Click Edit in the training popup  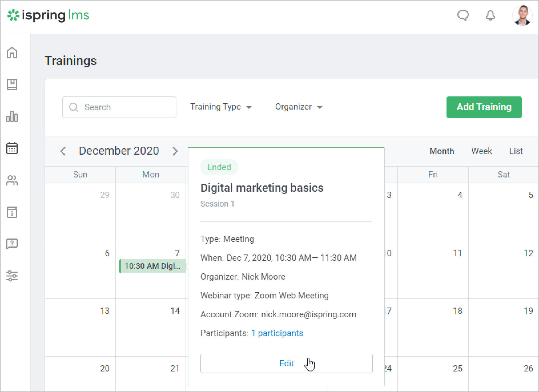[286, 363]
